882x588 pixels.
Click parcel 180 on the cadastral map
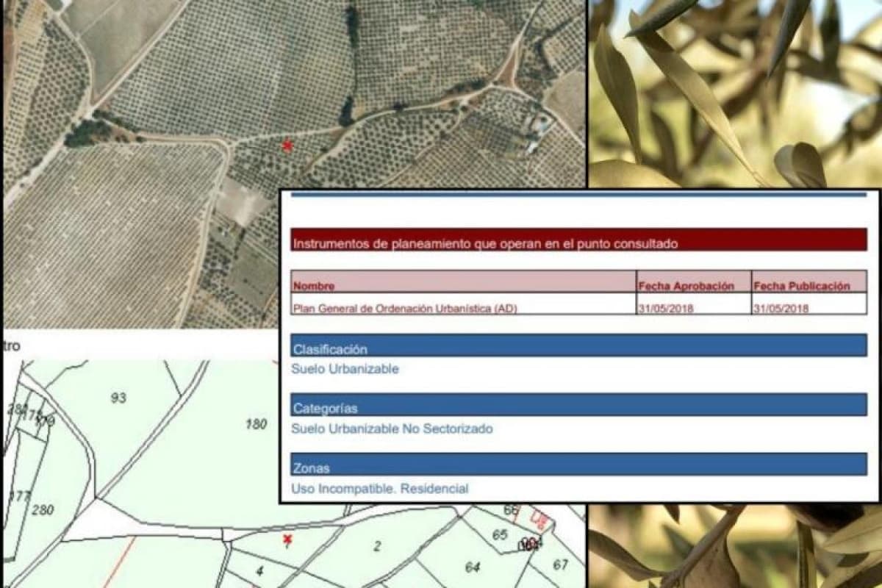point(256,424)
